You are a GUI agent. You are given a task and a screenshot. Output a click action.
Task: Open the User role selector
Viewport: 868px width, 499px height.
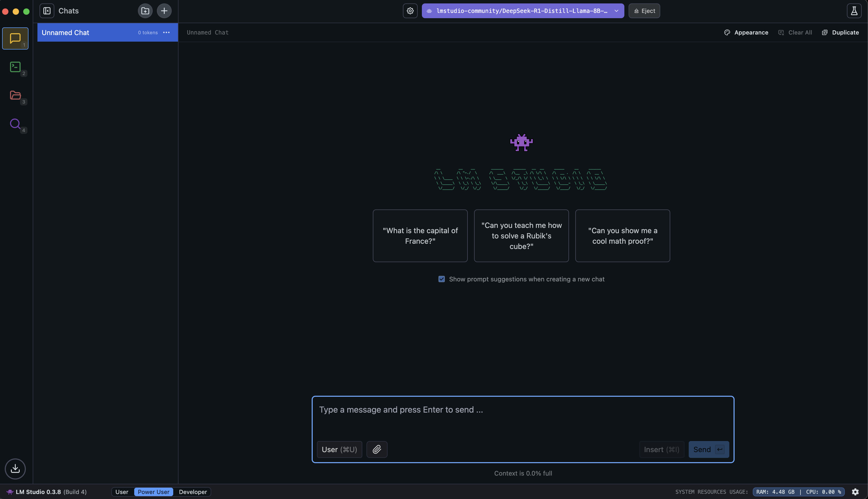(339, 449)
